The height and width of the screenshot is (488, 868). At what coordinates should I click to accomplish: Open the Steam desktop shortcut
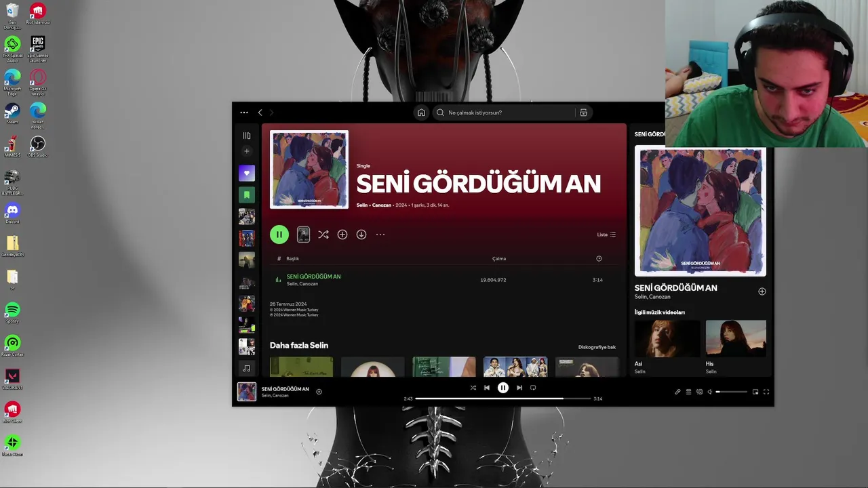pos(12,113)
